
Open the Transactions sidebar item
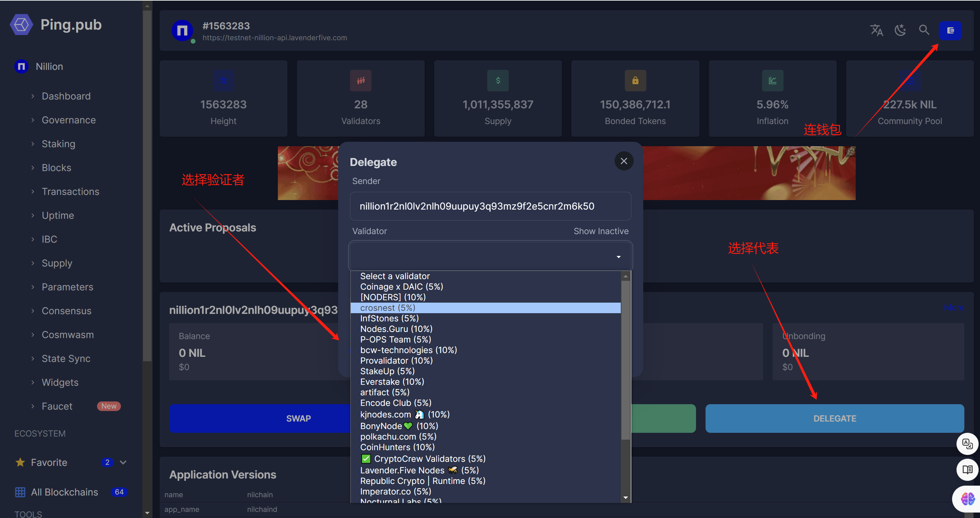(x=70, y=192)
